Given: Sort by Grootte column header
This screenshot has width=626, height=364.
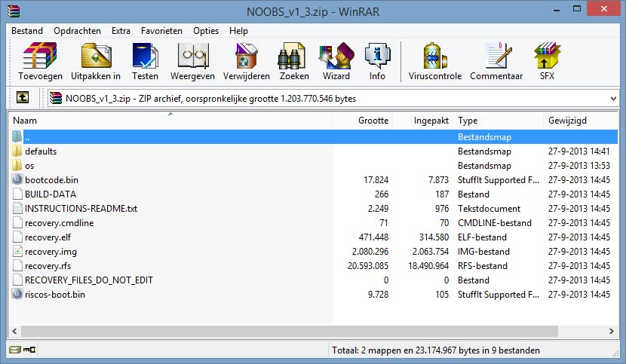Looking at the screenshot, I should (363, 120).
